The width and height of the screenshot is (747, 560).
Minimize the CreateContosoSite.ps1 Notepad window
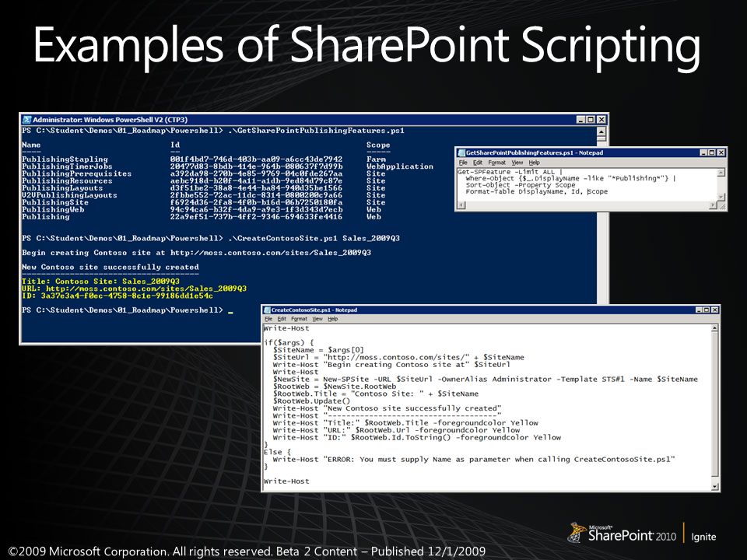point(699,310)
